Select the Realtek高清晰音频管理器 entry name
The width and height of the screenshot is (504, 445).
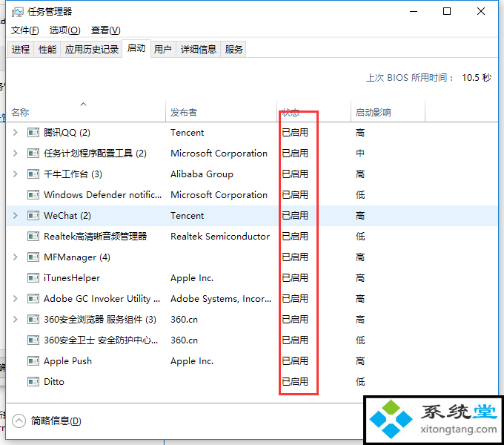95,237
